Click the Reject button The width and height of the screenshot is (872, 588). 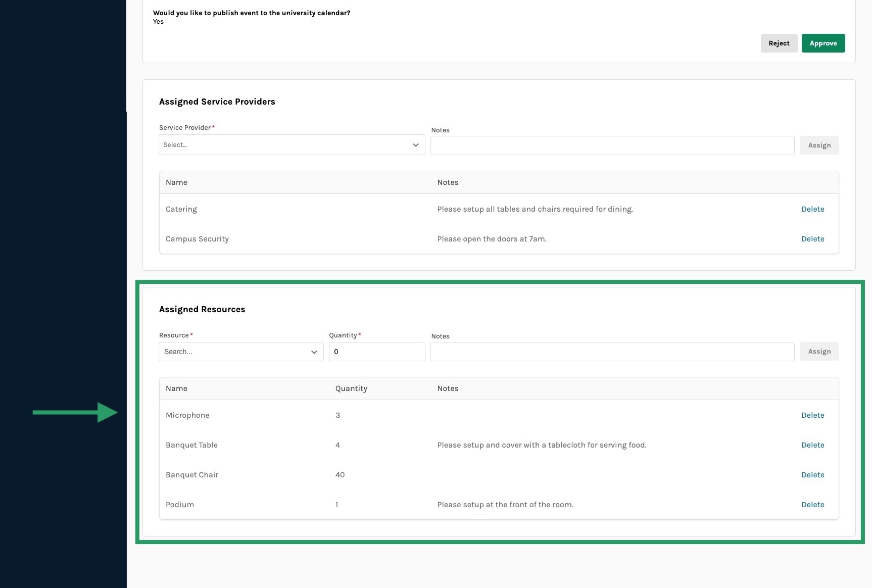point(779,43)
